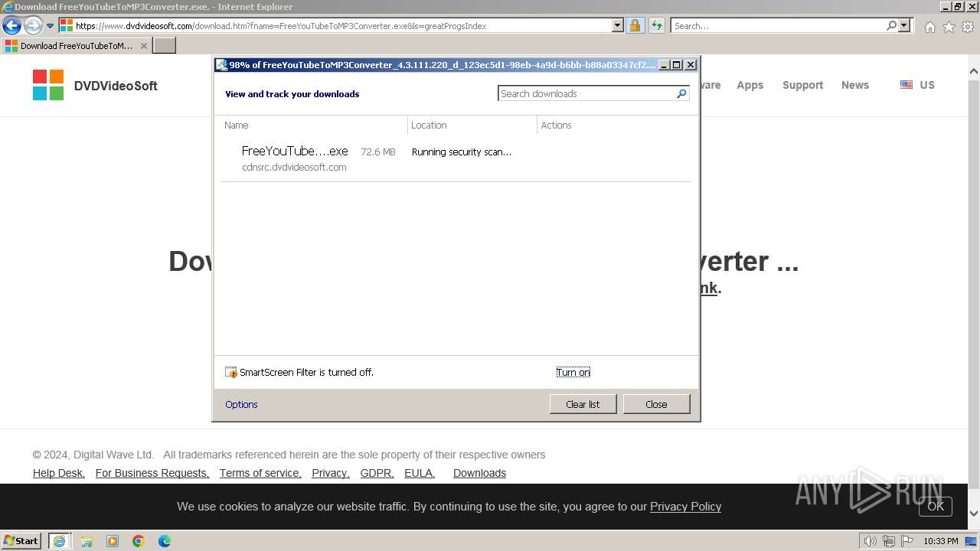Screen dimensions: 980x551
Task: Open File Explorer folder taskbar icon
Action: tap(87, 541)
